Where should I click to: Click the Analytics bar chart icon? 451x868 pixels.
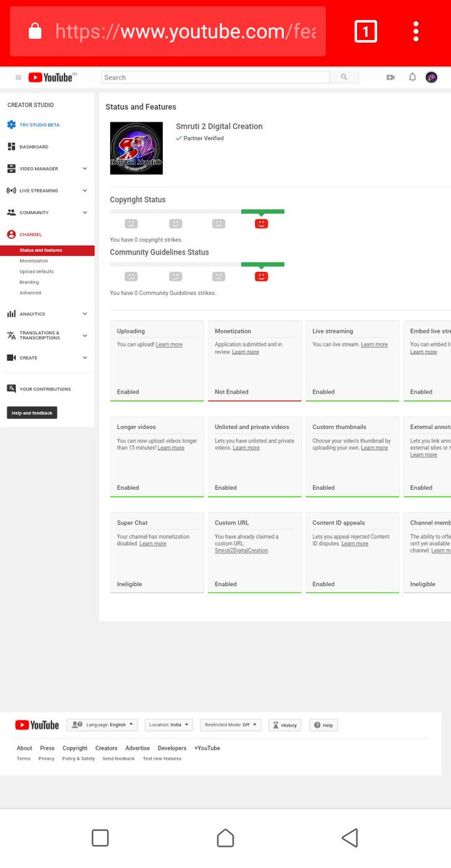point(11,314)
